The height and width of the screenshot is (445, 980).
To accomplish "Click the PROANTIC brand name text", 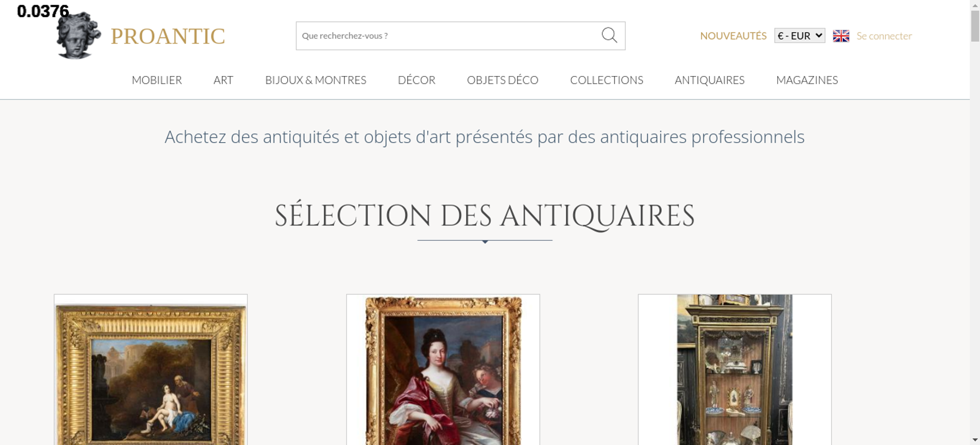I will click(168, 36).
